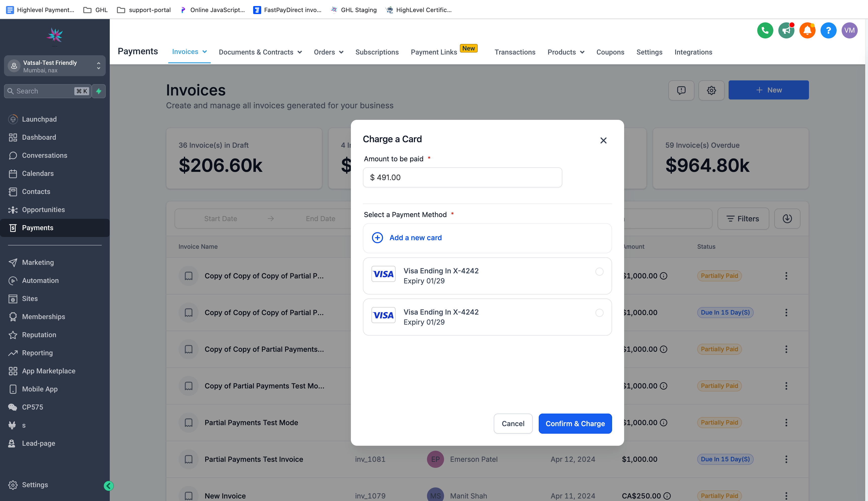Collapse sidebar with green arrow button

click(x=109, y=485)
